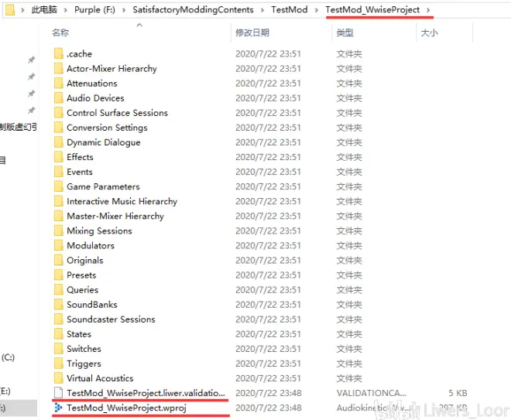
Task: Select the Queries folder name
Action: (x=82, y=290)
